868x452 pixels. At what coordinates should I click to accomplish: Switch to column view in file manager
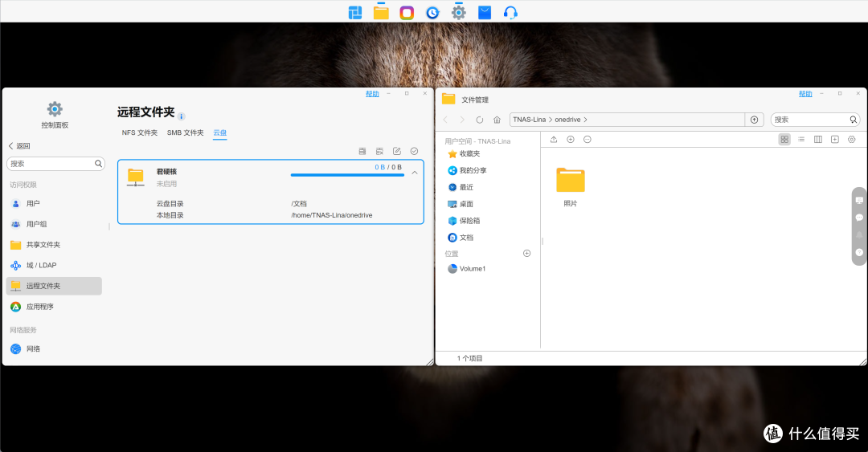click(817, 140)
